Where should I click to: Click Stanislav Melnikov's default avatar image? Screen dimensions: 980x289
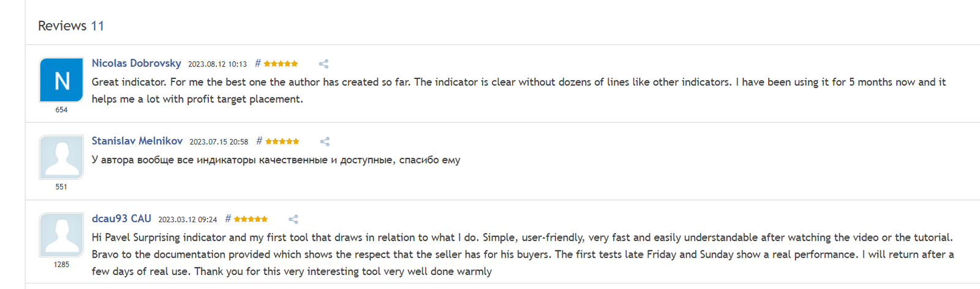pyautogui.click(x=61, y=157)
